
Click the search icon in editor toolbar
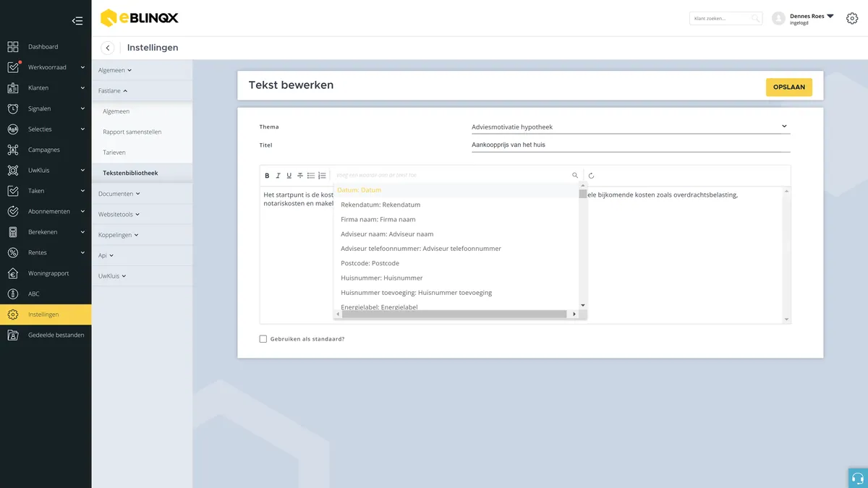(575, 176)
